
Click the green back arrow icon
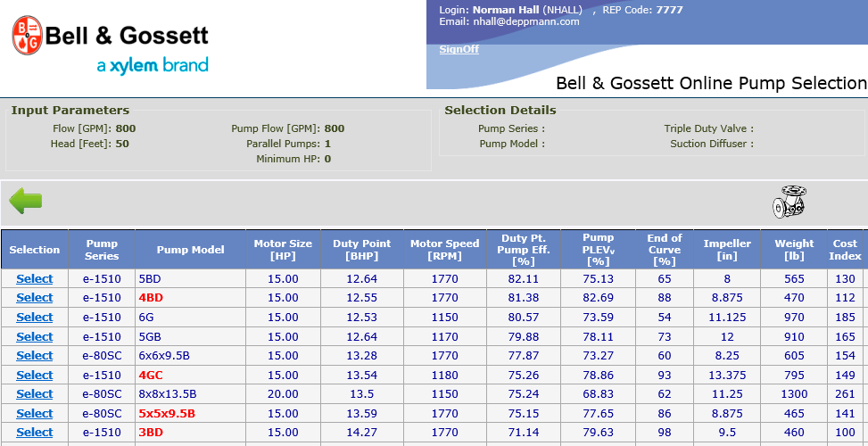coord(26,200)
